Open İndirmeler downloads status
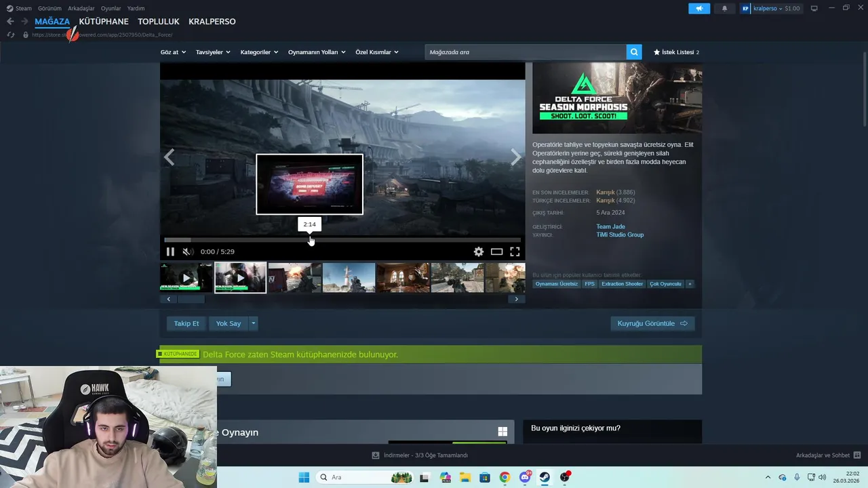 point(420,455)
